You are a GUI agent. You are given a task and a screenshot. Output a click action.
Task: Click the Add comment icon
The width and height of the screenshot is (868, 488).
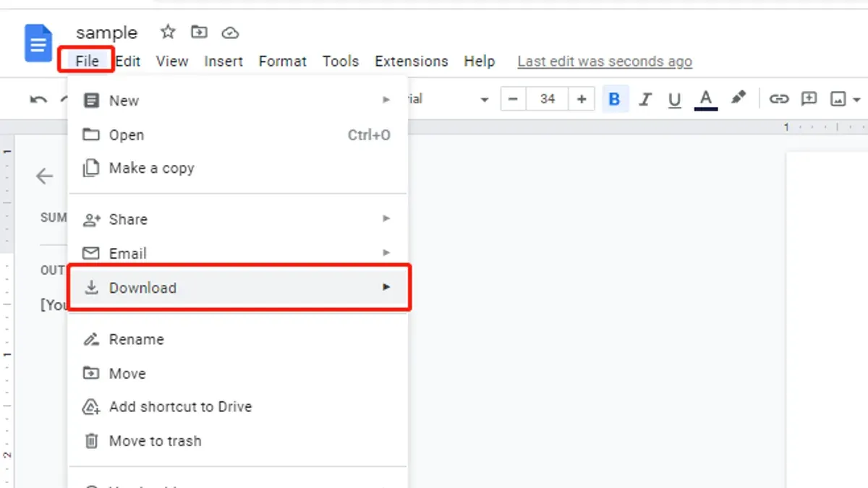point(809,99)
